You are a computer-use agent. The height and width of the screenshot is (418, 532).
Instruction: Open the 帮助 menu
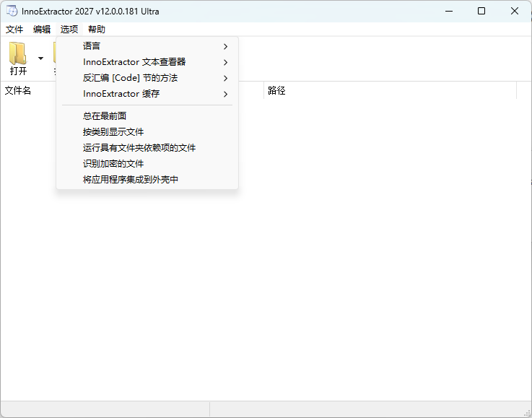point(96,29)
